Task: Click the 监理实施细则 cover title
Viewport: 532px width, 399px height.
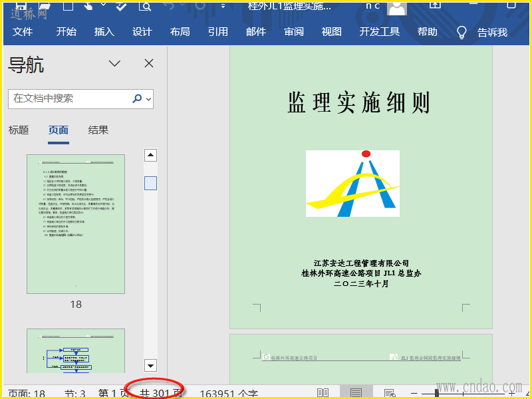Action: (358, 102)
